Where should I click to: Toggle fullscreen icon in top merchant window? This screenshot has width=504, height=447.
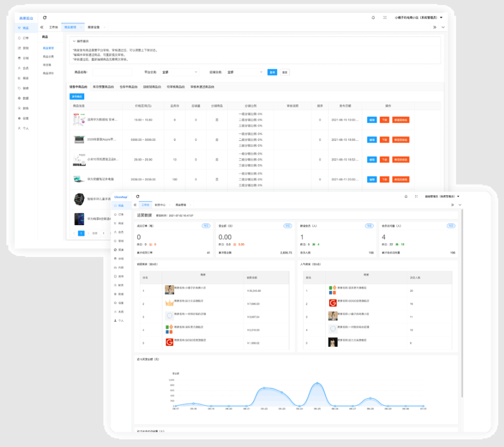(385, 18)
